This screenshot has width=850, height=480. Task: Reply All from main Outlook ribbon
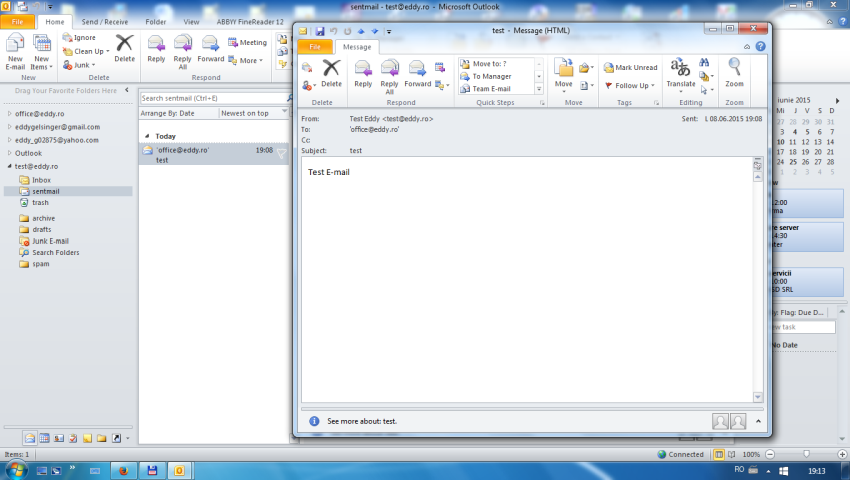183,52
